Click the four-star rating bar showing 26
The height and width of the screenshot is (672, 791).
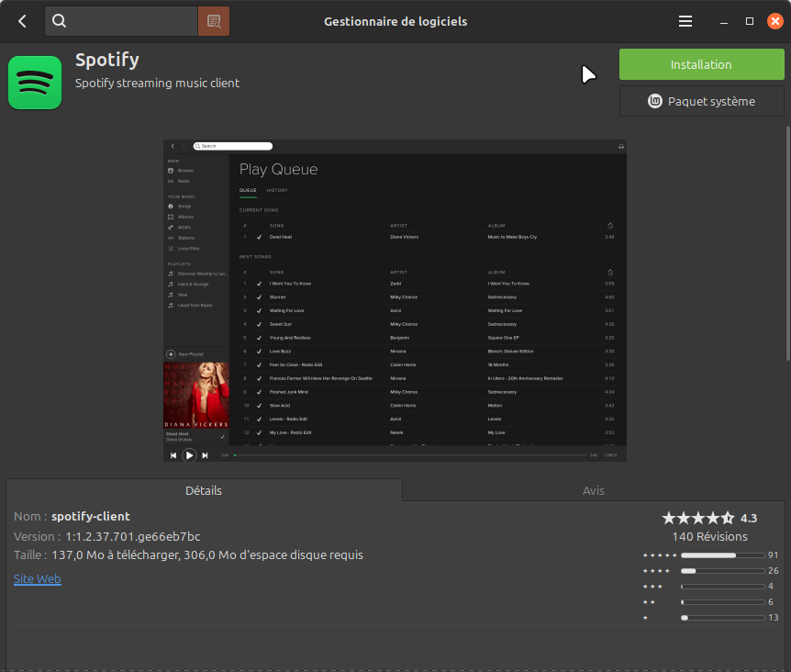722,571
